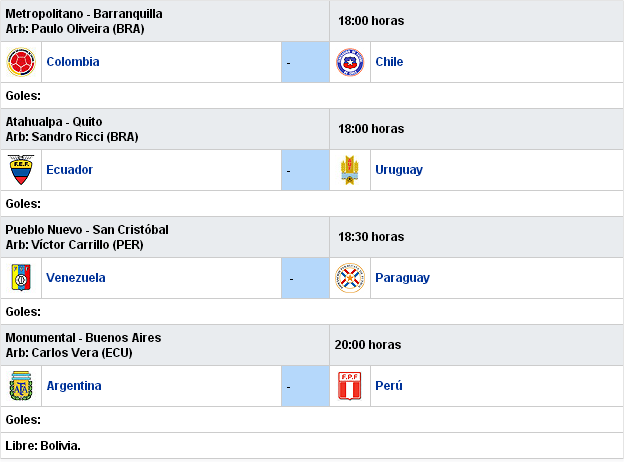Click the Ecuador vs Uruguay score cell
Image resolution: width=624 pixels, height=462 pixels.
[x=305, y=170]
